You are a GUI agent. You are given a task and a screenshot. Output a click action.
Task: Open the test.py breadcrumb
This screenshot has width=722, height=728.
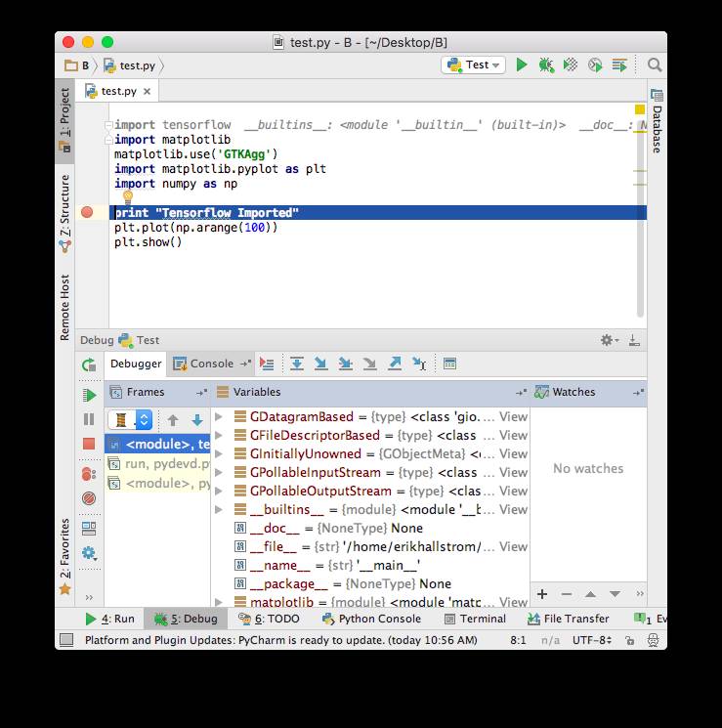point(130,65)
